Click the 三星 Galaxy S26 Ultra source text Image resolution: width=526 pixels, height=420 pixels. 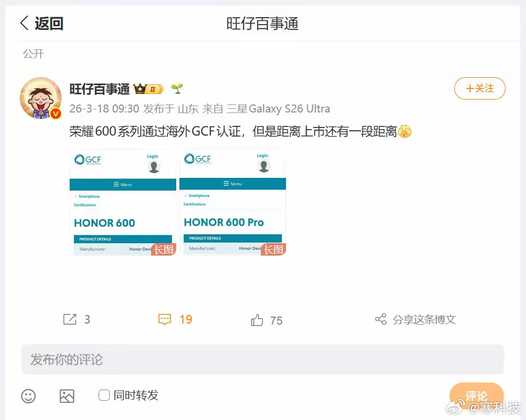279,109
